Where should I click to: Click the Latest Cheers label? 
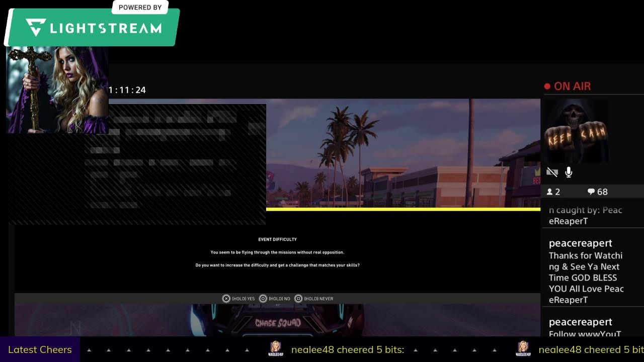[40, 349]
